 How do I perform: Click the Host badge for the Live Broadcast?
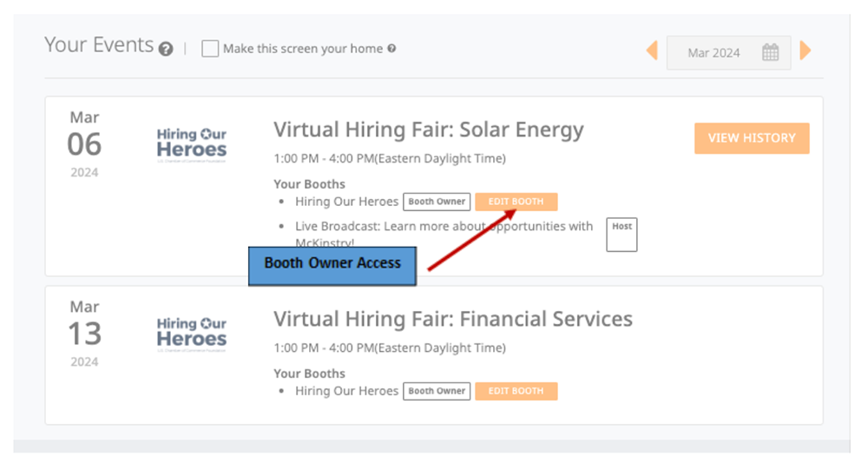coord(621,235)
